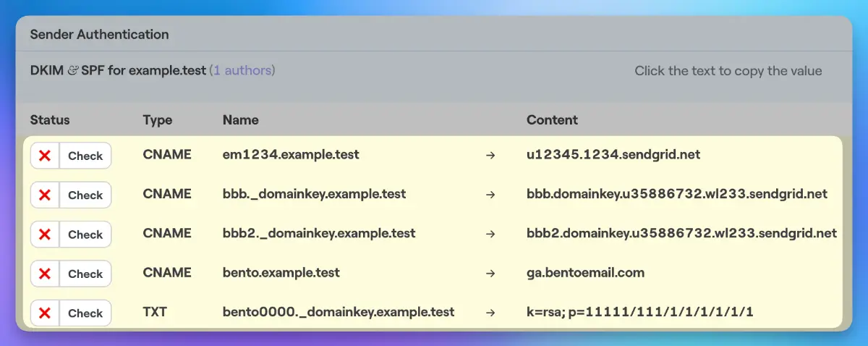Copy the bbb2.domainkey.u35886732.wl233.sendgrid.net content

tap(681, 233)
